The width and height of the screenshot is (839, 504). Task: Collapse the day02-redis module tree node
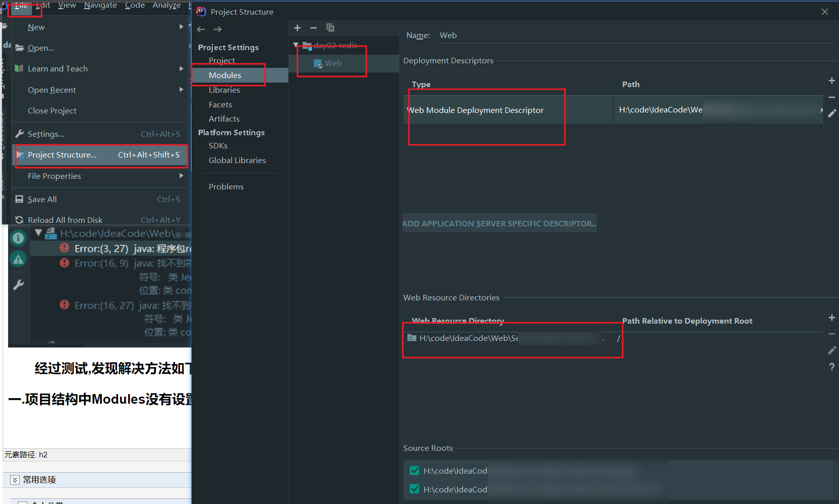[296, 46]
